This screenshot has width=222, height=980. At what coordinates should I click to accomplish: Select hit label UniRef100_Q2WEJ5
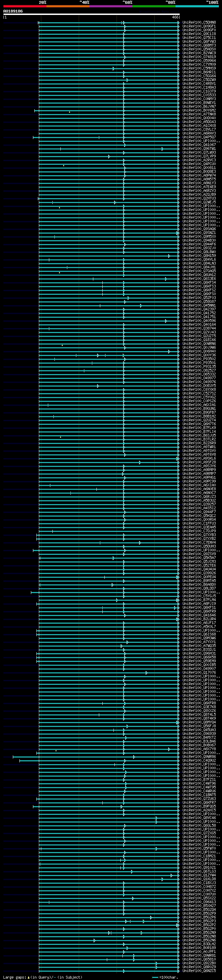199,202
